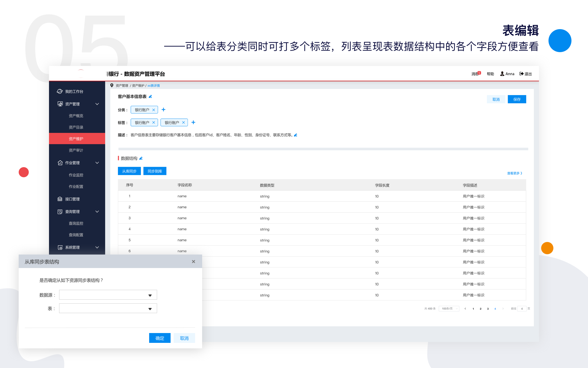Select 资产目录 in the sidebar
Viewport: 588px width, 368px height.
[x=76, y=127]
